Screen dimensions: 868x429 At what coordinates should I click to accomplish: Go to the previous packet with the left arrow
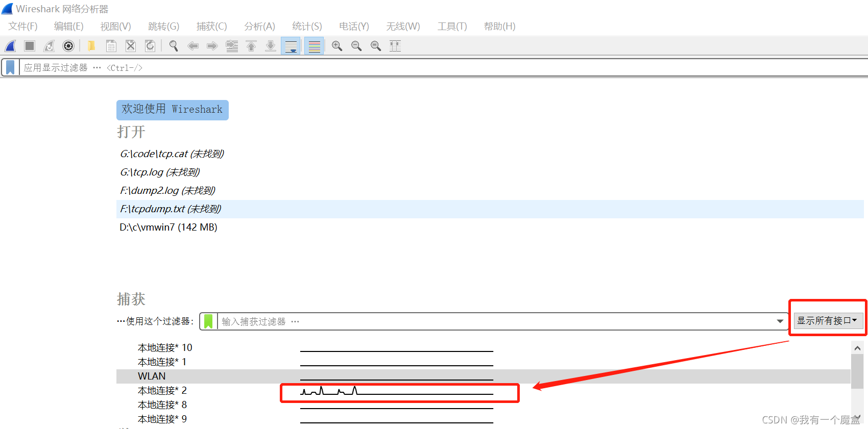(193, 46)
